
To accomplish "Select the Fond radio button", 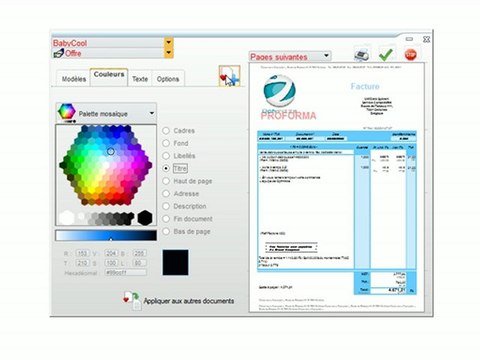I will coord(166,143).
